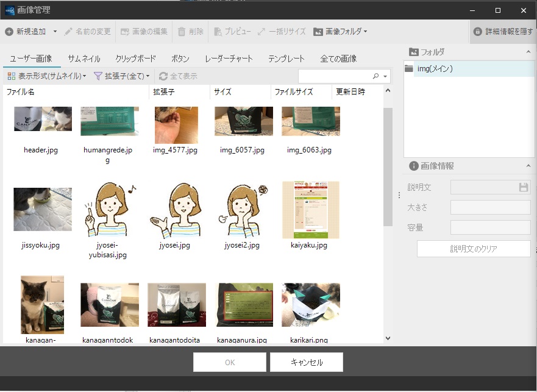Switch to the テンプレート tab
Screen dimensions: 537x392
pos(286,59)
